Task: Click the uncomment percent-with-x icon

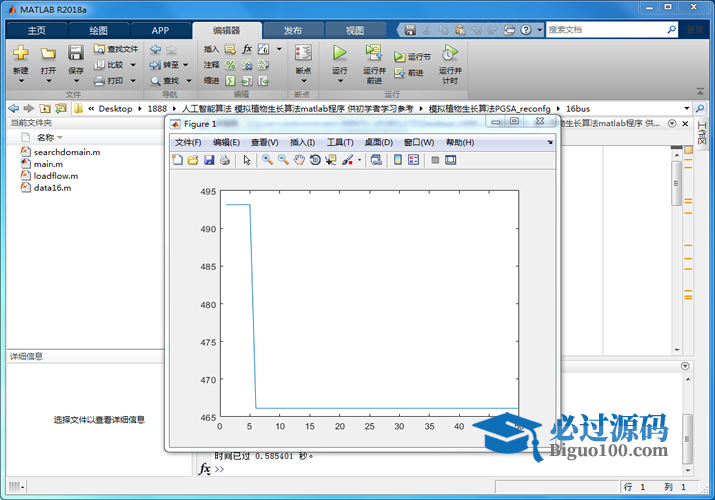Action: click(x=247, y=65)
